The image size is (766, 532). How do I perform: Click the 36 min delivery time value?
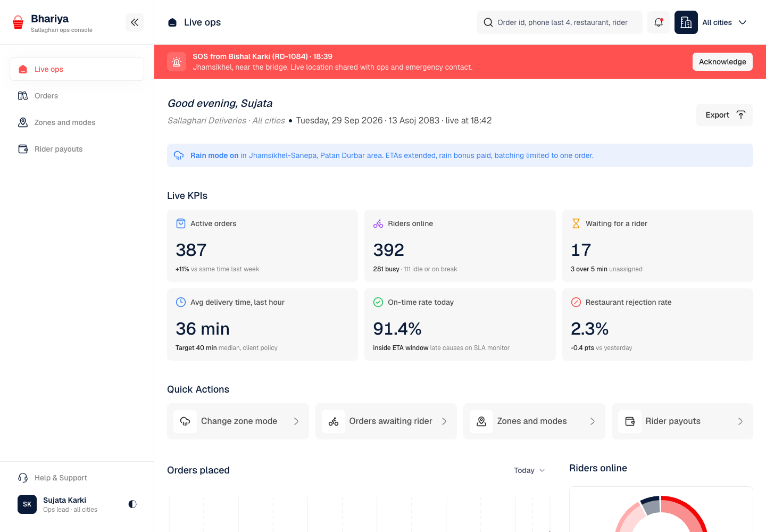tap(203, 329)
